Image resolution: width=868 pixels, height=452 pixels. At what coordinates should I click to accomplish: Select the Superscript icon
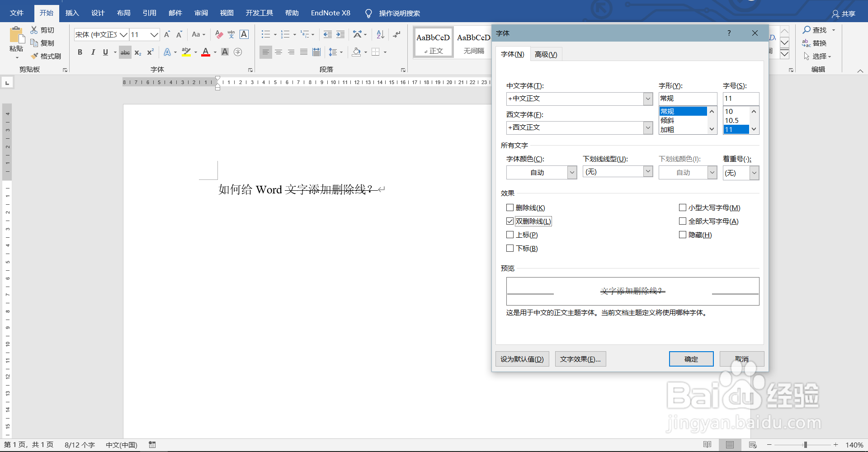(x=150, y=52)
